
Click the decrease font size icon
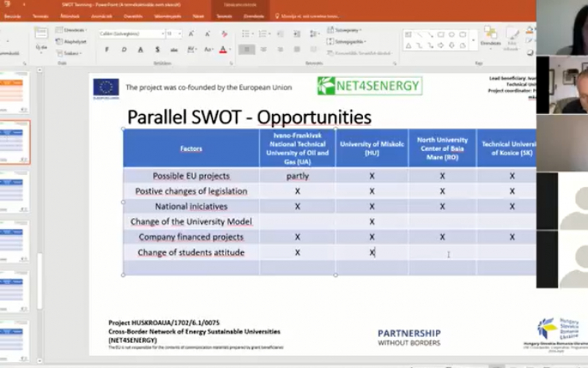(207, 34)
